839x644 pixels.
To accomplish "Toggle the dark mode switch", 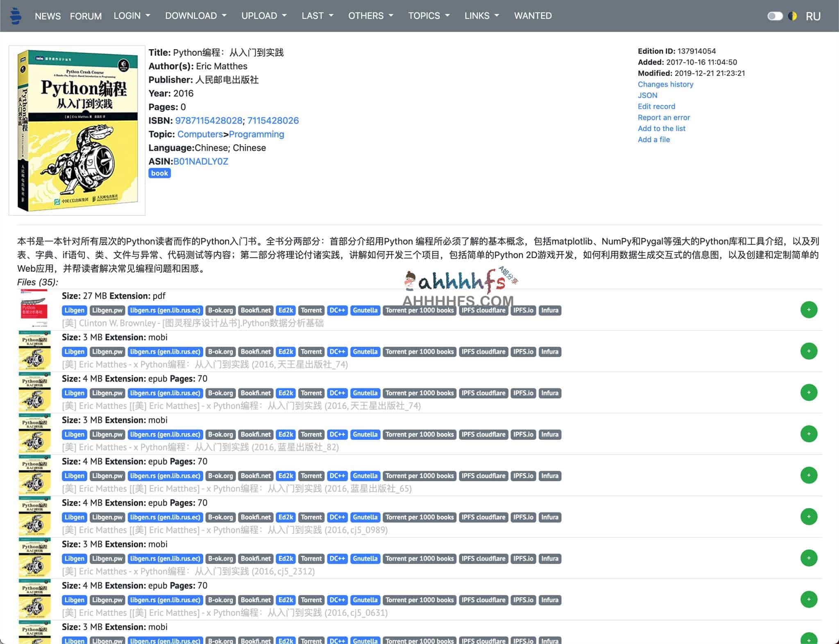I will [775, 16].
